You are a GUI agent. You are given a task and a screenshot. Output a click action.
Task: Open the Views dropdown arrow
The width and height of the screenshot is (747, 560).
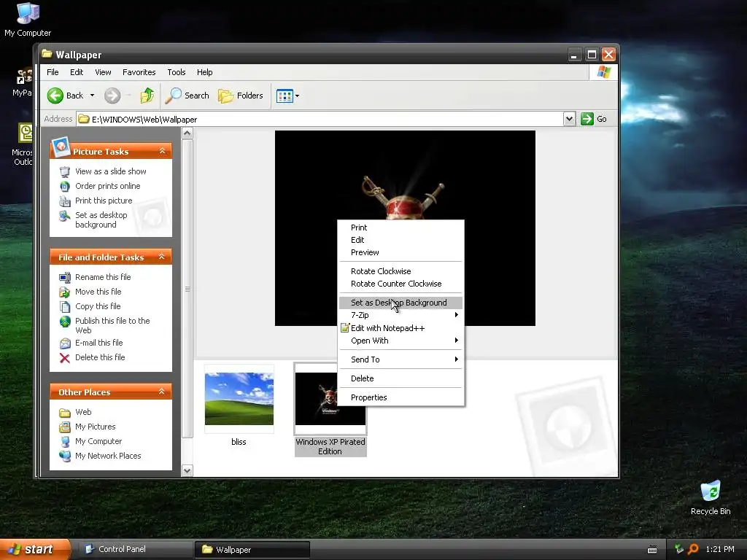point(298,96)
